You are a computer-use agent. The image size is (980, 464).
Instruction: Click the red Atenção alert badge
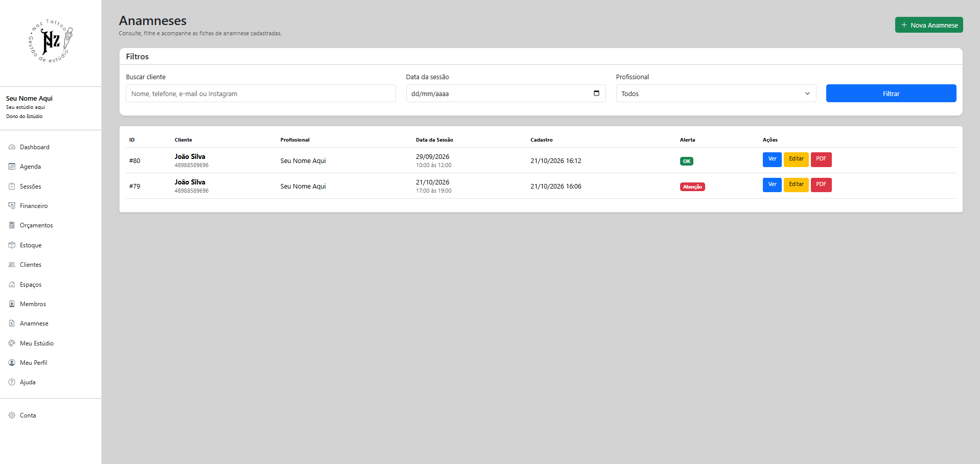click(x=692, y=187)
